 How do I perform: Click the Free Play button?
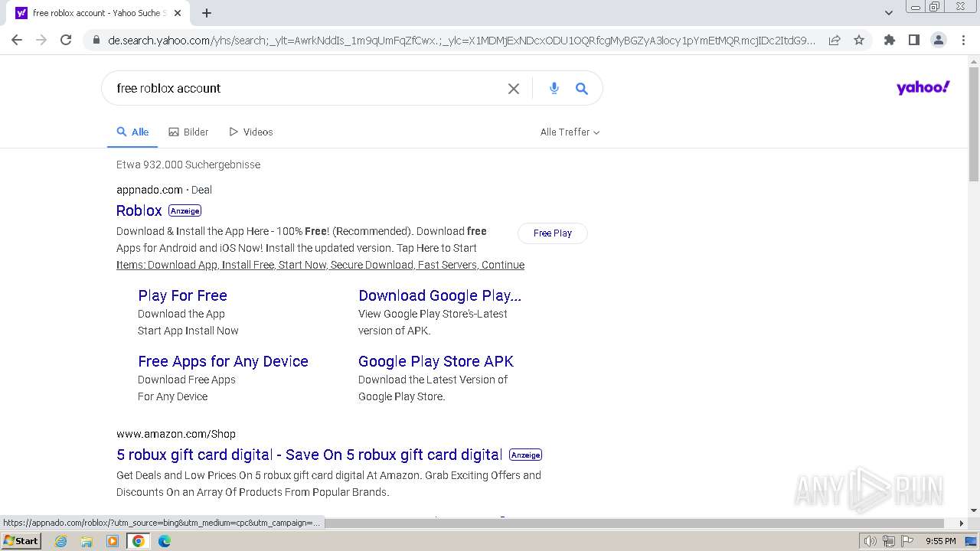click(553, 233)
